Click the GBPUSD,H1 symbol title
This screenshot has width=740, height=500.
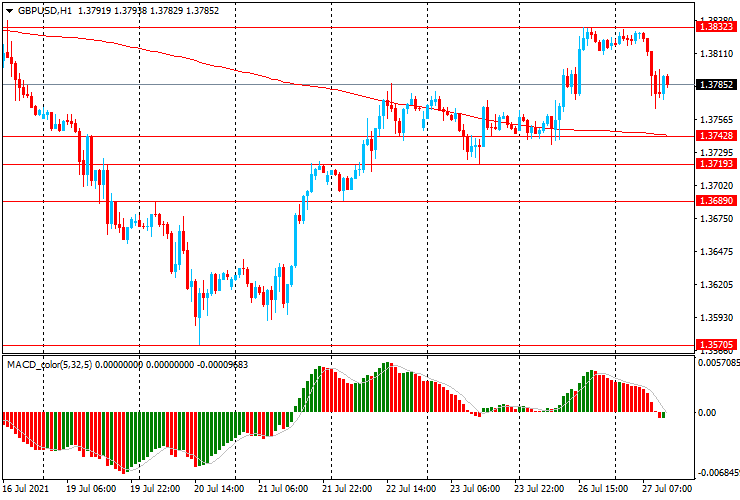45,10
